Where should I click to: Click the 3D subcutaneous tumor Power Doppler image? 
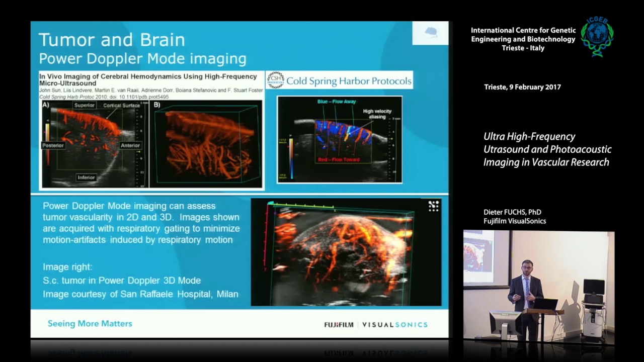tap(346, 252)
